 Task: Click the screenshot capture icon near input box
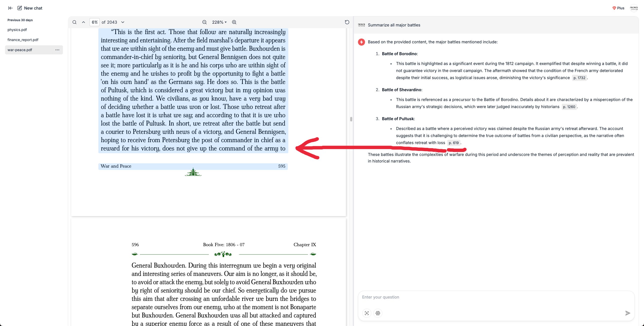[367, 313]
